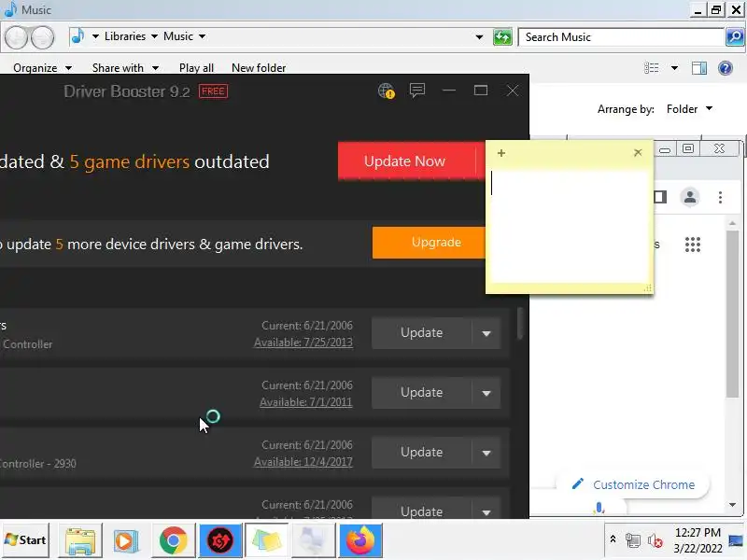Click the voice search microphone in Chrome

pos(599,508)
